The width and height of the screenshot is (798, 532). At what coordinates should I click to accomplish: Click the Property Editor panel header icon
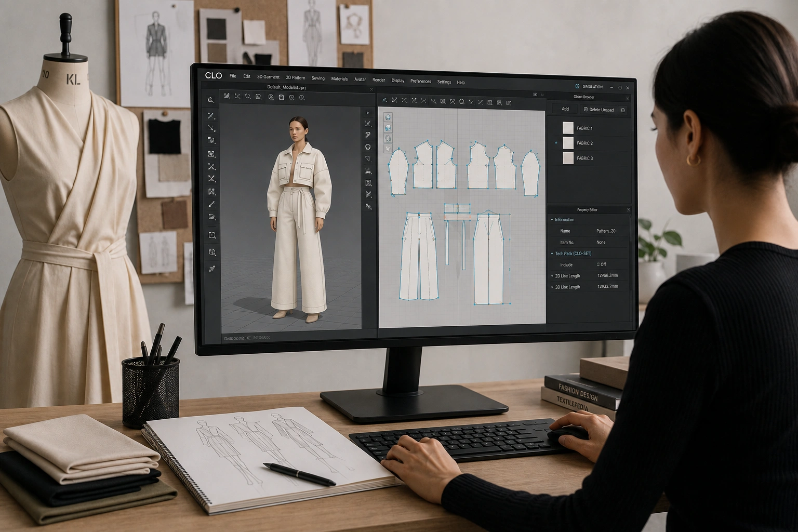click(628, 210)
